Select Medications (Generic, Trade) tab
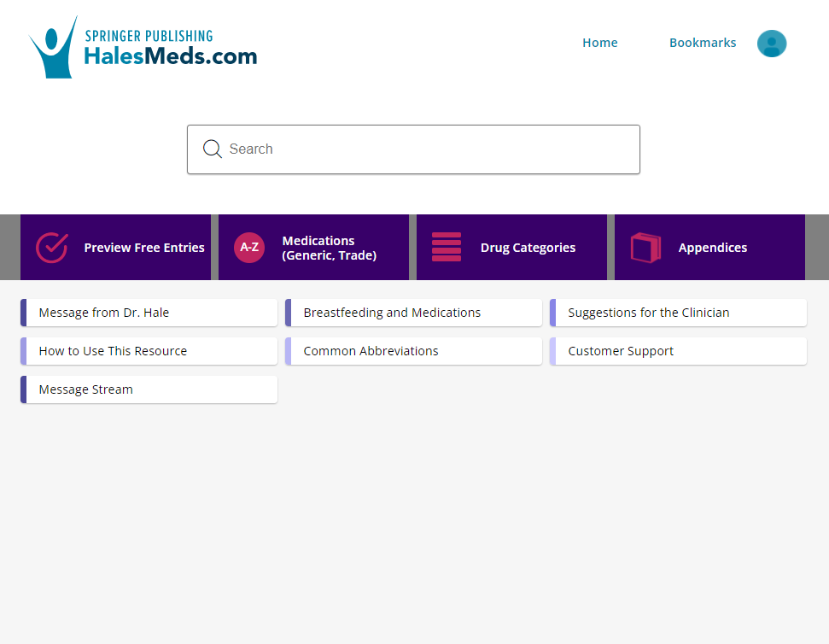 coord(313,248)
